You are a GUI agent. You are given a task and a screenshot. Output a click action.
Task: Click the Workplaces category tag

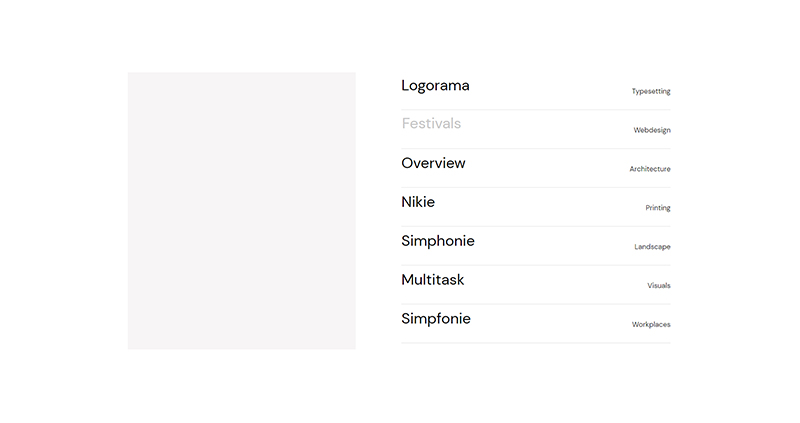click(x=650, y=325)
